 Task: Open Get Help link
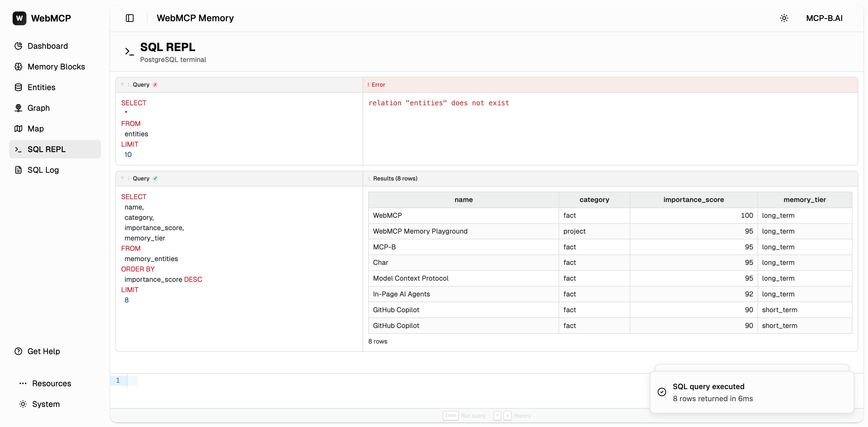click(55, 351)
